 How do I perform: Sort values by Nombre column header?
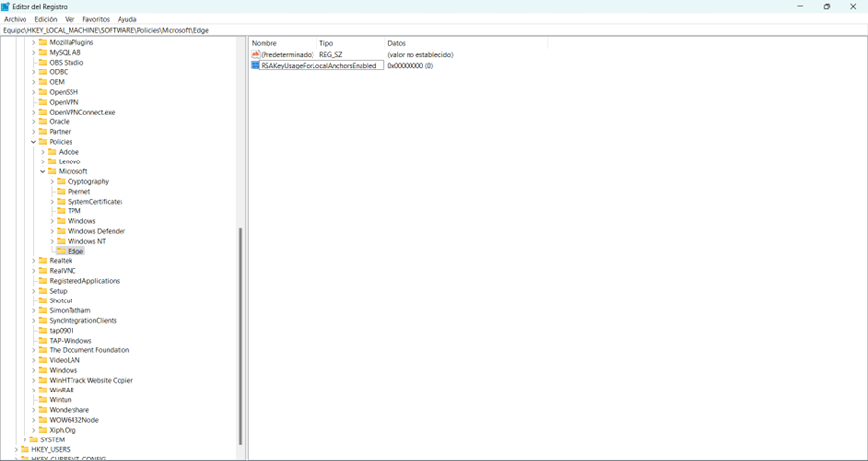click(283, 43)
